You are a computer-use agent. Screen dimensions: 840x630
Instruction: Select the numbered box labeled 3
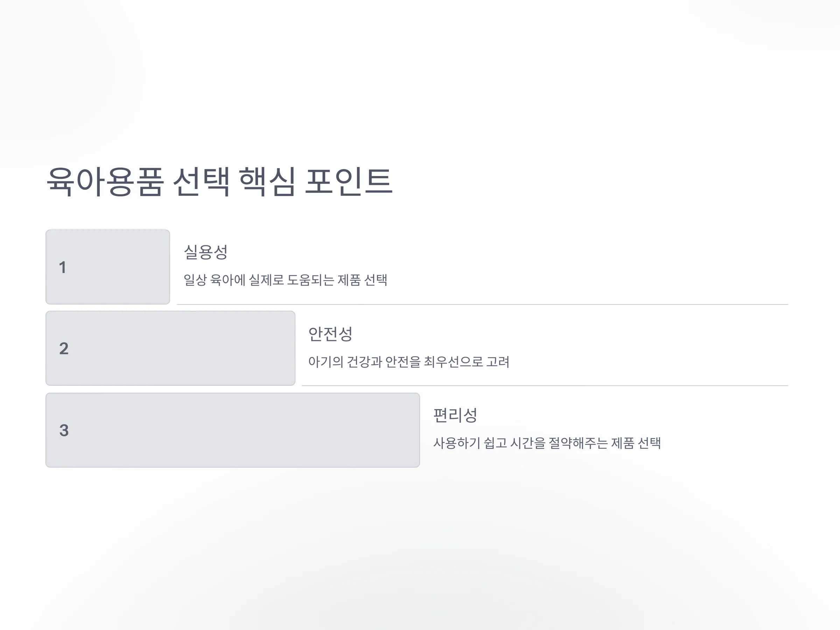click(x=233, y=430)
